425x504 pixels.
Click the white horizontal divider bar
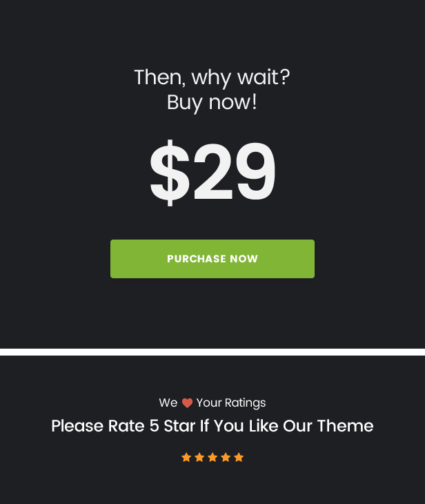(x=212, y=352)
